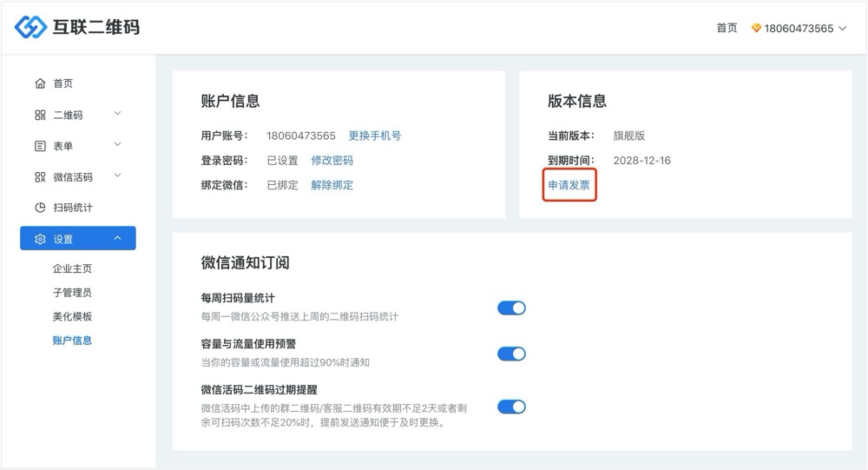868x470 pixels.
Task: Toggle the 每周扫码量统计 switch
Action: click(x=511, y=308)
